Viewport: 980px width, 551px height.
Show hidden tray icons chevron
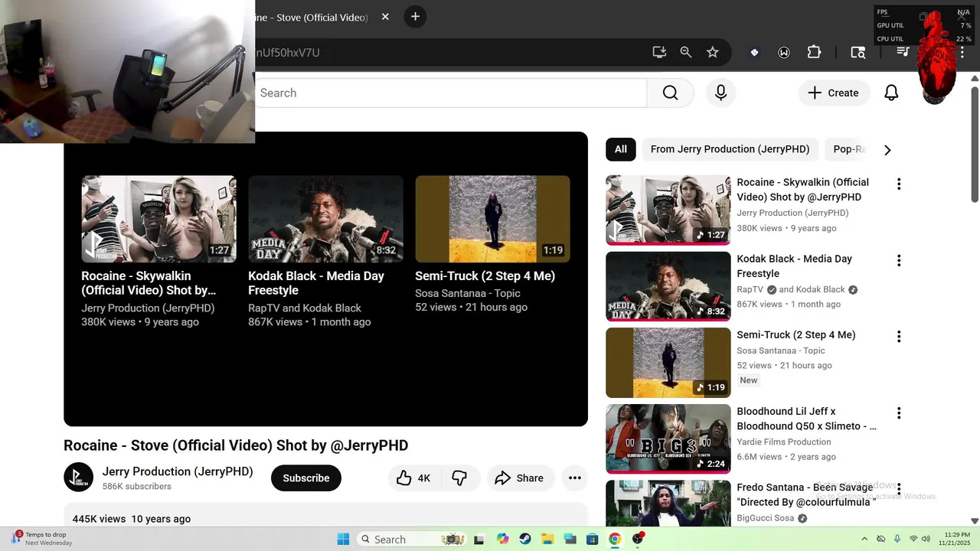tap(865, 539)
